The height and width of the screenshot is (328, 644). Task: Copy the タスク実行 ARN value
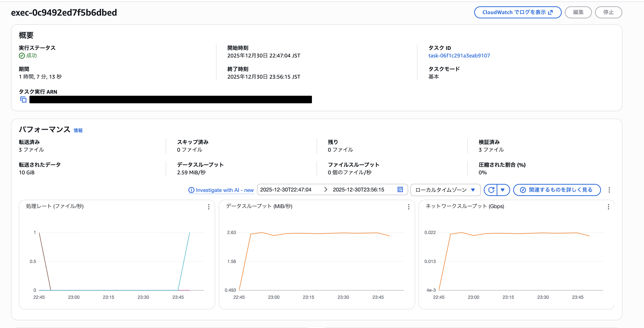(23, 100)
